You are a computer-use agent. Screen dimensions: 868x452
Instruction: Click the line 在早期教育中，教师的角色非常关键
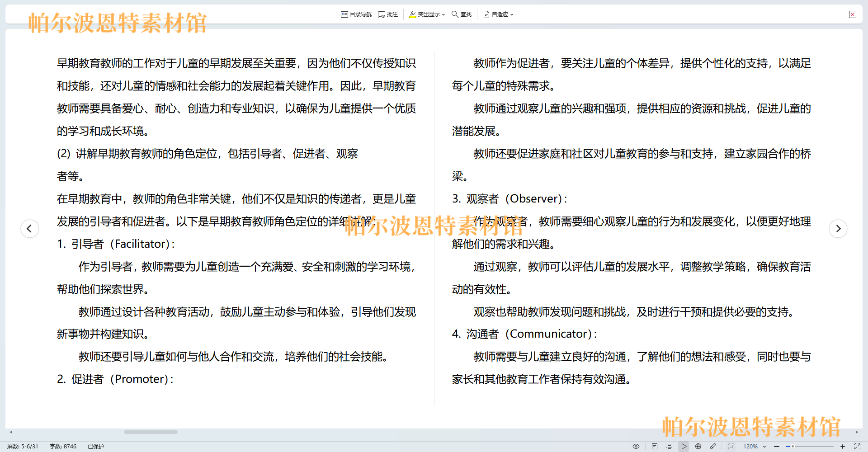[x=236, y=199]
